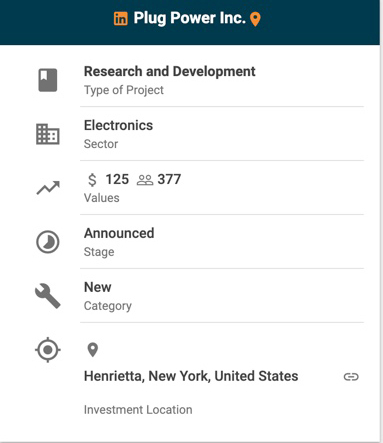Screen dimensions: 383x443
Task: Click the crosshair target location icon
Action: 48,350
